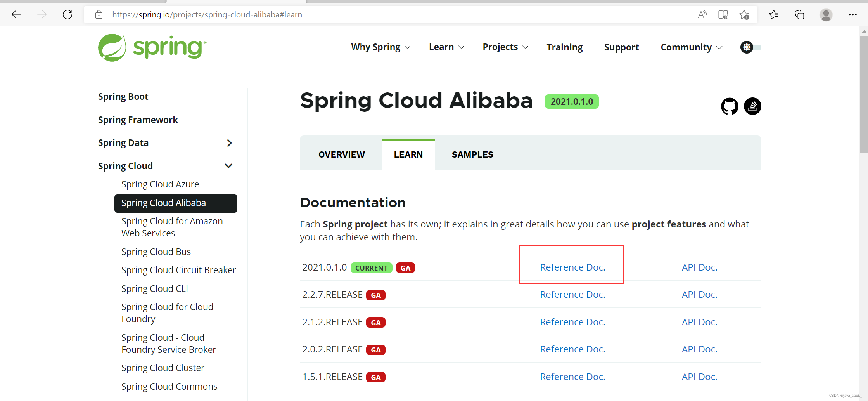Click the Spring Data sidebar heading text
This screenshot has width=868, height=401.
pyautogui.click(x=123, y=143)
